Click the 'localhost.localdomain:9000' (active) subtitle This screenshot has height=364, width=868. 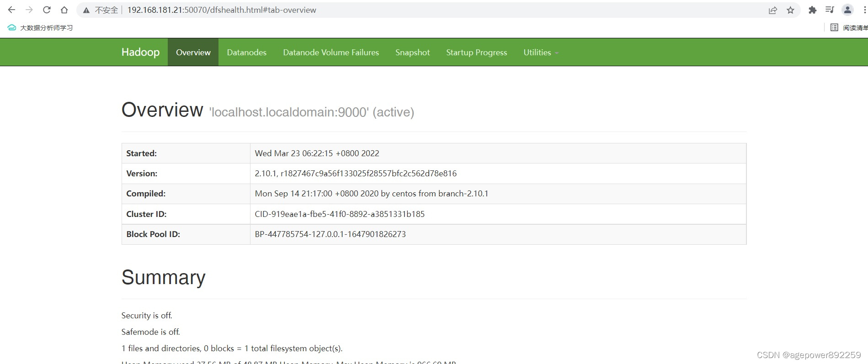pyautogui.click(x=312, y=112)
